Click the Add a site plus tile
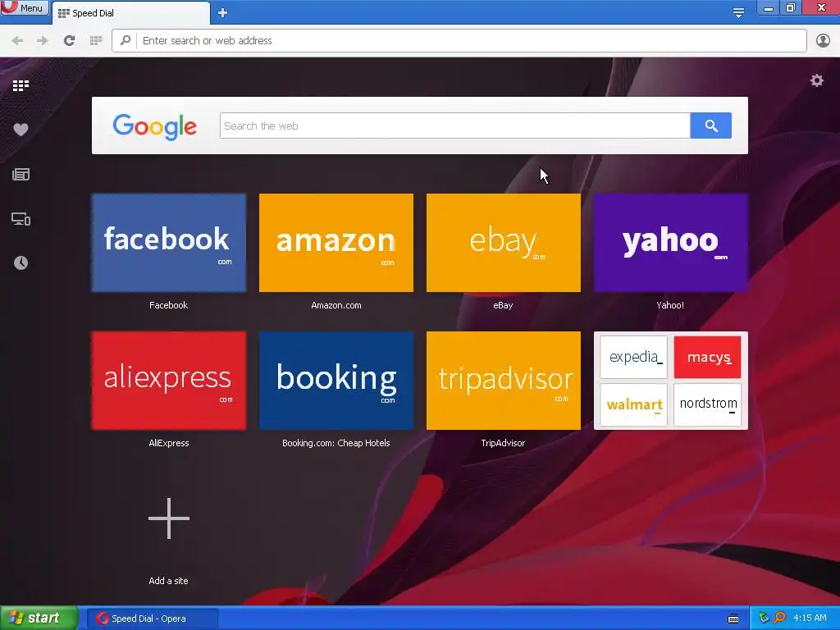Image resolution: width=840 pixels, height=630 pixels. (169, 518)
